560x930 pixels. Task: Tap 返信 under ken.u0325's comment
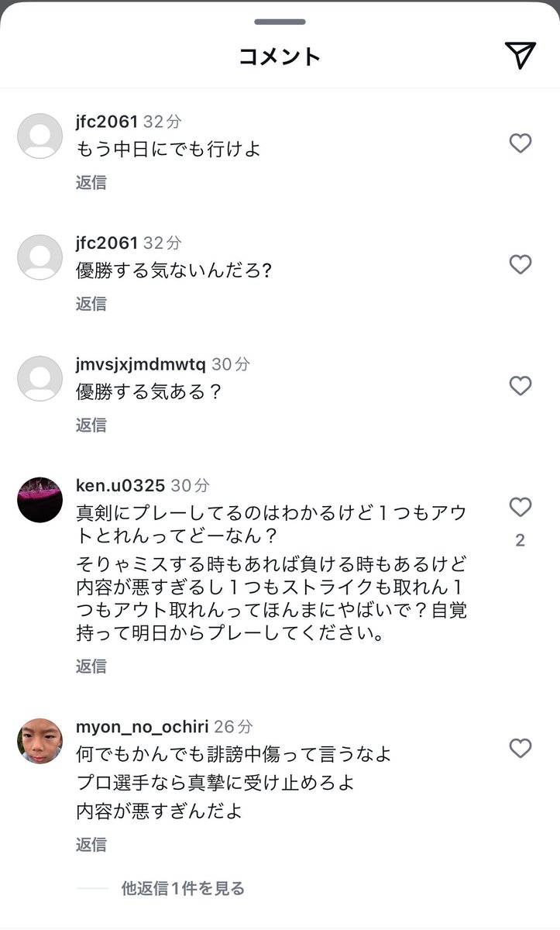[91, 666]
